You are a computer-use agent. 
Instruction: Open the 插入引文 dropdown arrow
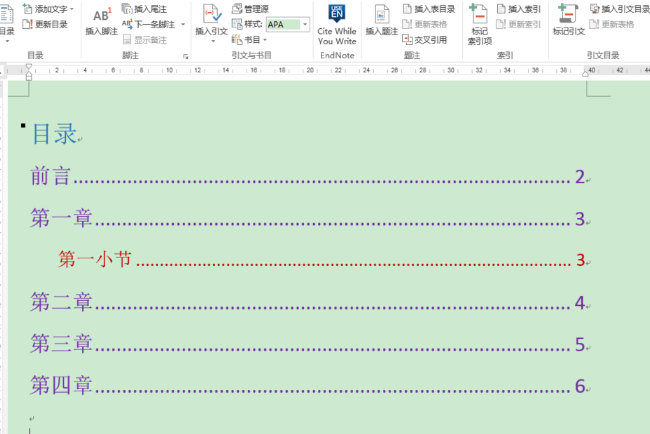pyautogui.click(x=213, y=41)
